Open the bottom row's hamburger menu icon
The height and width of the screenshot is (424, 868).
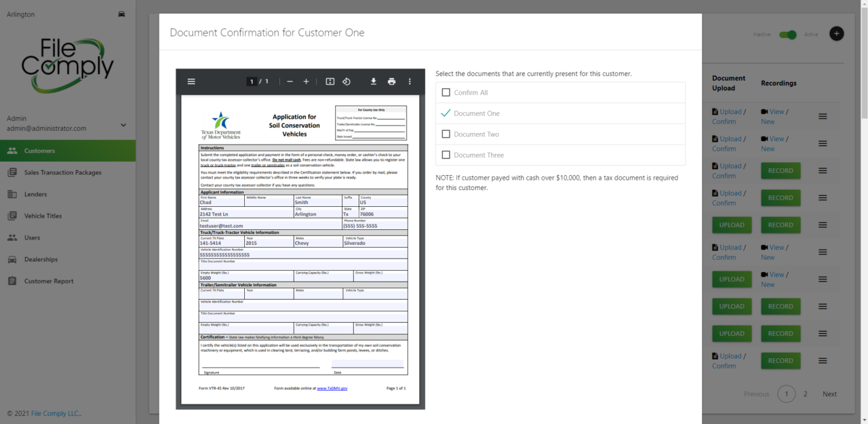[x=823, y=361]
